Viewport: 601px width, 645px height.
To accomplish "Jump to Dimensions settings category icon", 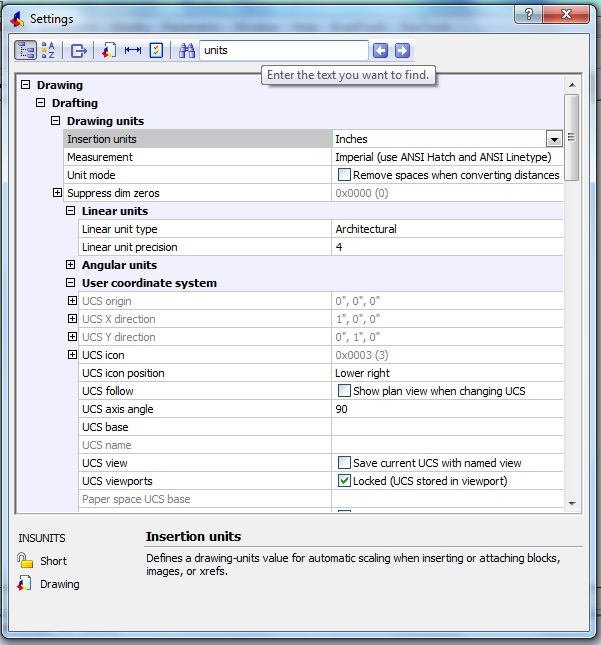I will 132,51.
